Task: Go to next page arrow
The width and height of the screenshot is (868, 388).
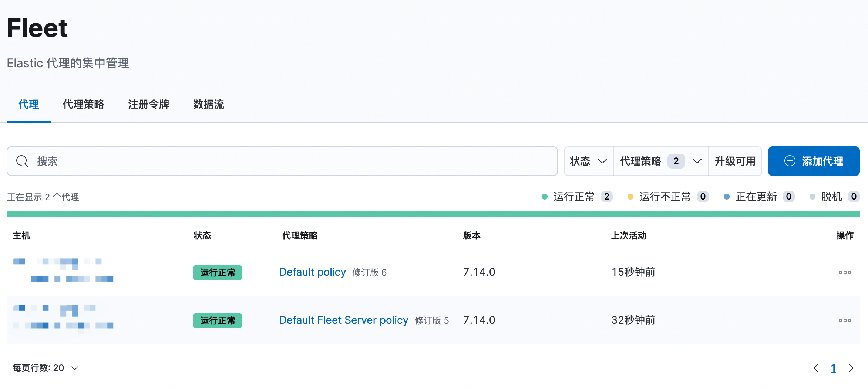Action: (x=851, y=368)
